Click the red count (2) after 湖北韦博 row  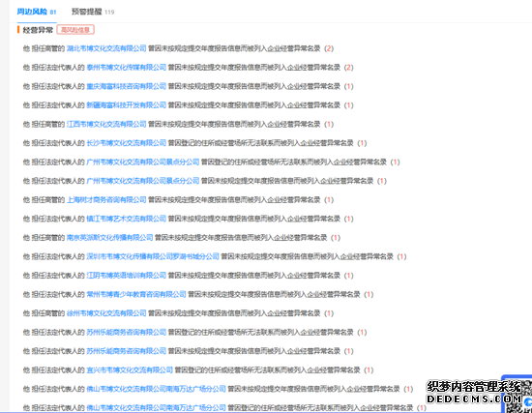[329, 48]
